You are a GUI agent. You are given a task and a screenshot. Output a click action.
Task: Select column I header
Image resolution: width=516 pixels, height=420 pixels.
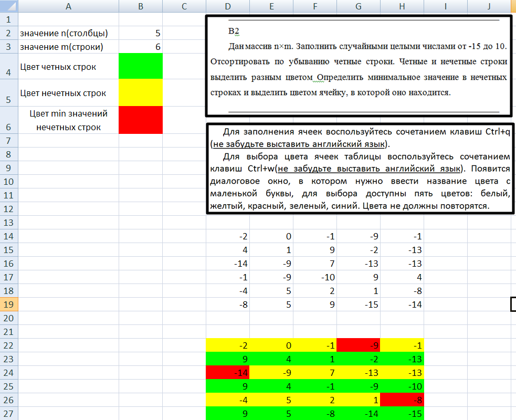[446, 6]
